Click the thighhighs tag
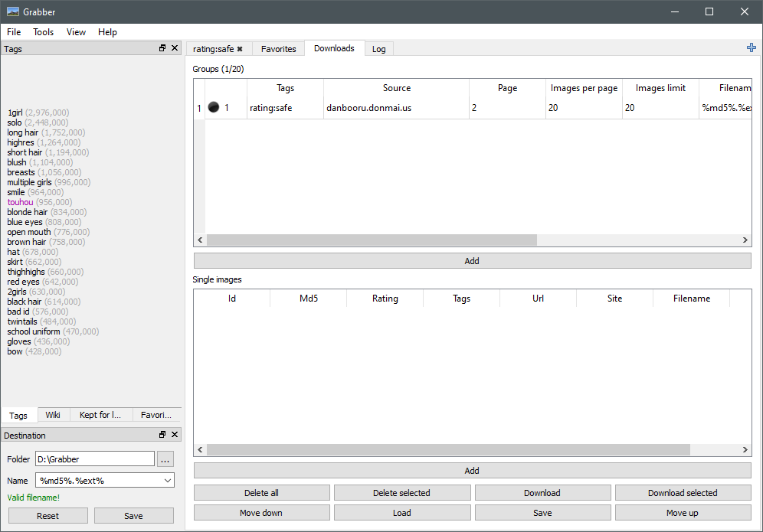 (26, 271)
